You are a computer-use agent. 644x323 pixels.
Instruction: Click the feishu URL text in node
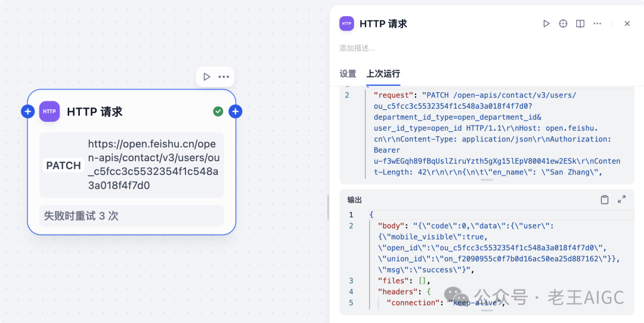coord(154,165)
